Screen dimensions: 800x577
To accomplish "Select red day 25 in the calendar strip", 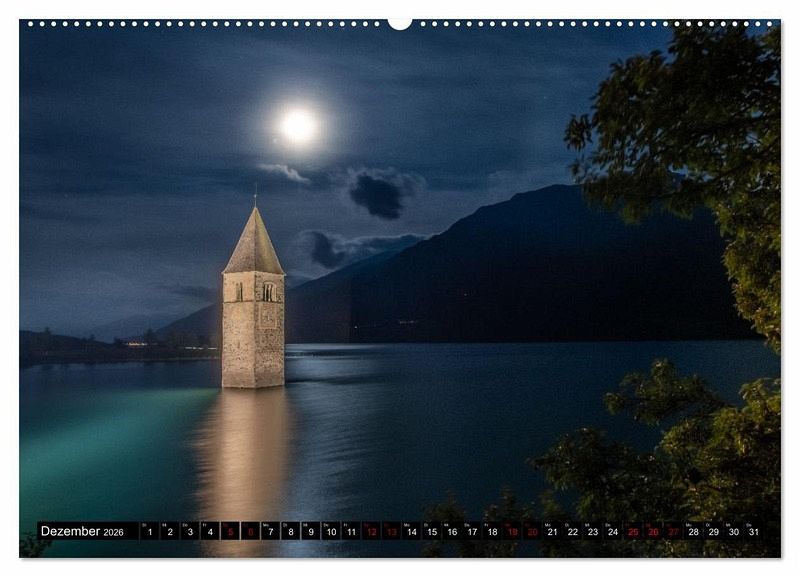I will point(633,531).
